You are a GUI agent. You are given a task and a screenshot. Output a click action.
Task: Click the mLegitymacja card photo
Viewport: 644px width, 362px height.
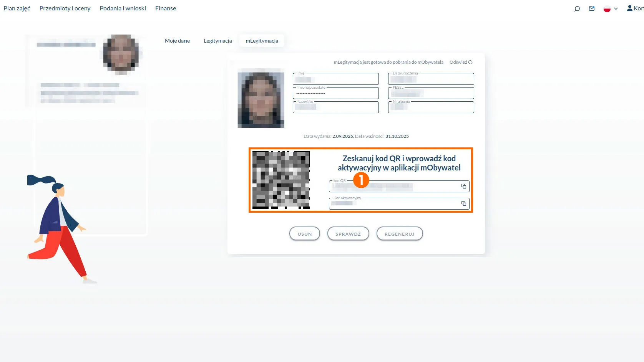[x=261, y=98]
